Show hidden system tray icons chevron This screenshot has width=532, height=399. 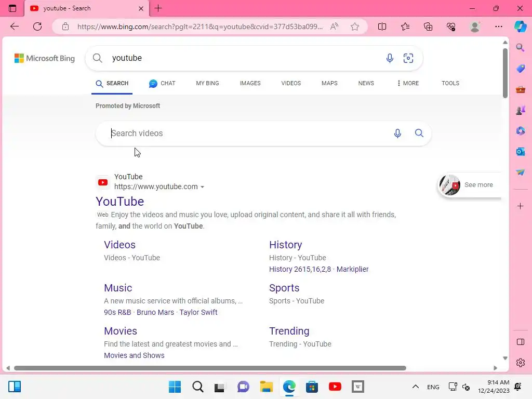tap(415, 387)
